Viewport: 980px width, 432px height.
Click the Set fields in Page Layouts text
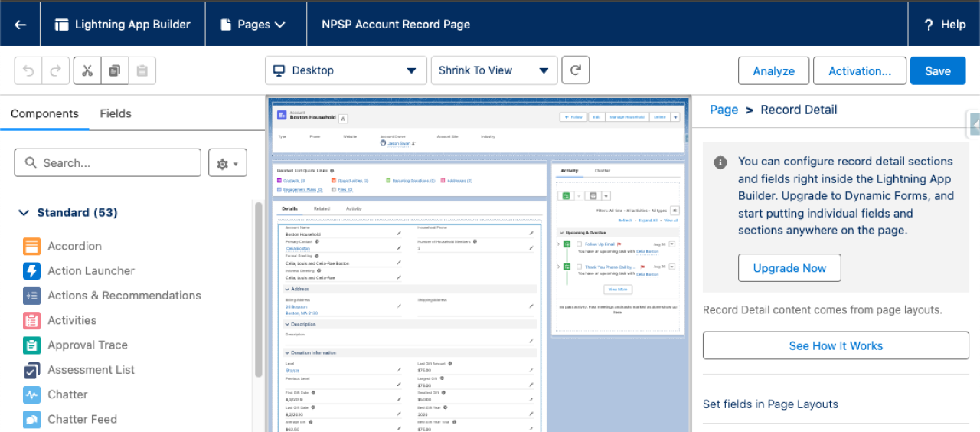(770, 404)
